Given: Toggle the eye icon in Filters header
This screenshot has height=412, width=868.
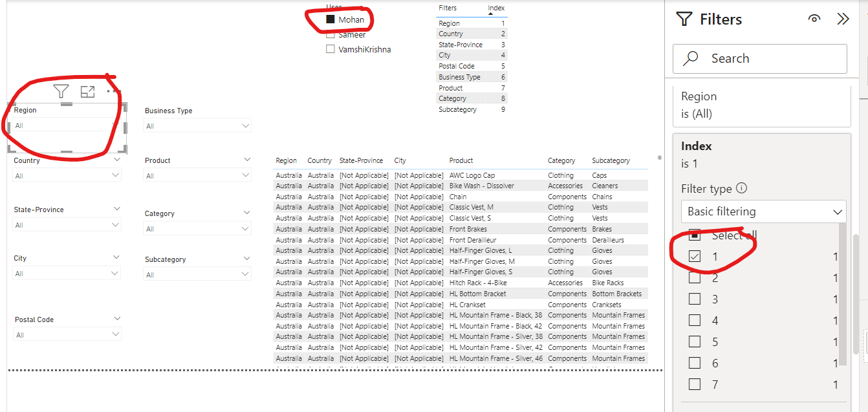Looking at the screenshot, I should click(x=814, y=19).
